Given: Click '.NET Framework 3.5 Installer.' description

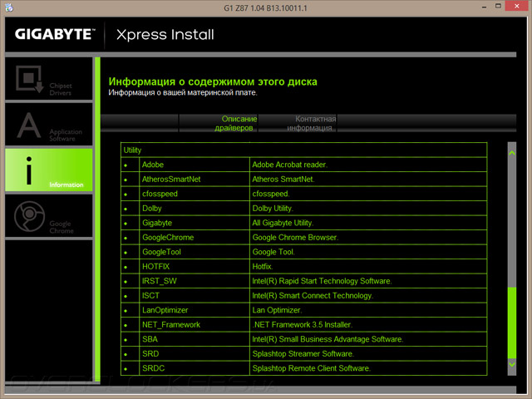Looking at the screenshot, I should click(x=303, y=325).
